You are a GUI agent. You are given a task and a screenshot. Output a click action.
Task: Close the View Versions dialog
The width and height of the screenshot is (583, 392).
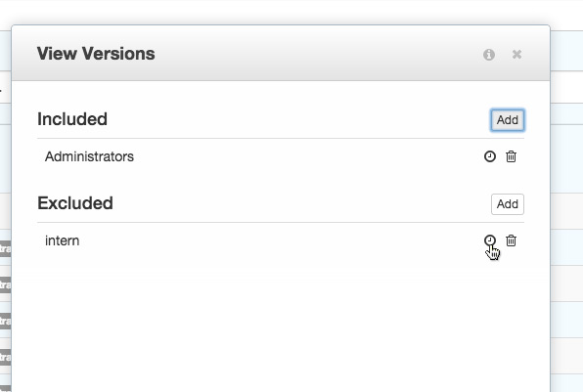tap(516, 54)
